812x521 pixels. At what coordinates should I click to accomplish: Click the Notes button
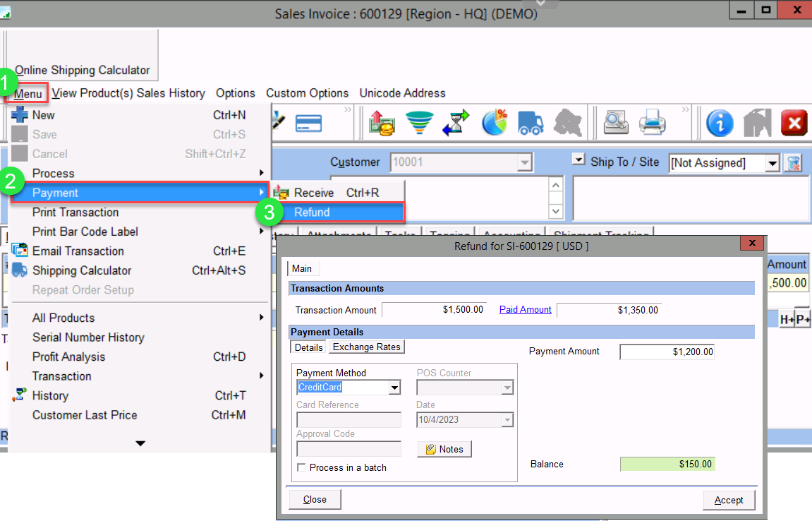click(x=444, y=449)
